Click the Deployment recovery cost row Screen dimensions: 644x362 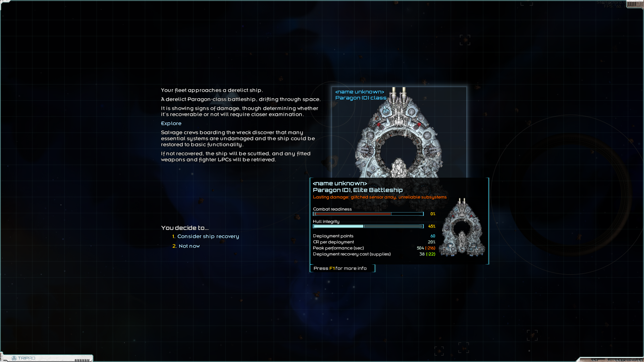tap(352, 254)
